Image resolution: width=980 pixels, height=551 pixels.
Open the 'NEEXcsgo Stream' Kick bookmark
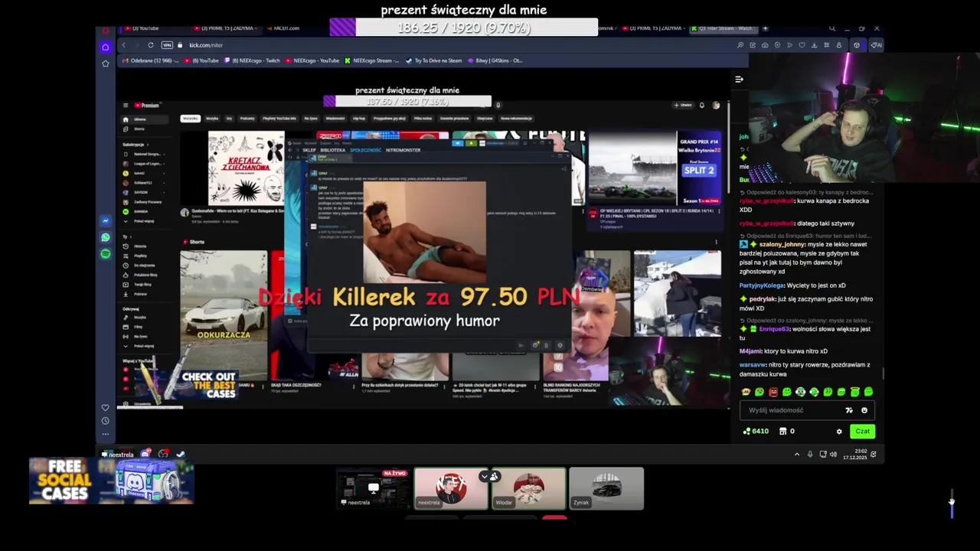(x=372, y=60)
